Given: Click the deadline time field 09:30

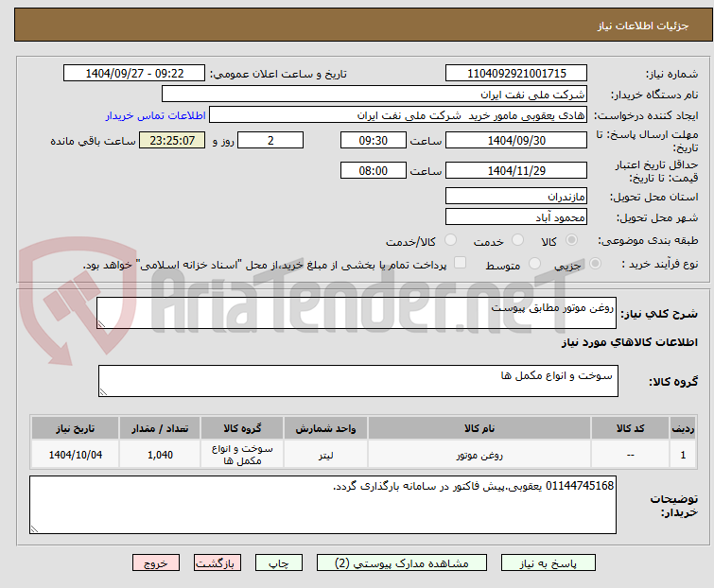Looking at the screenshot, I should [374, 140].
